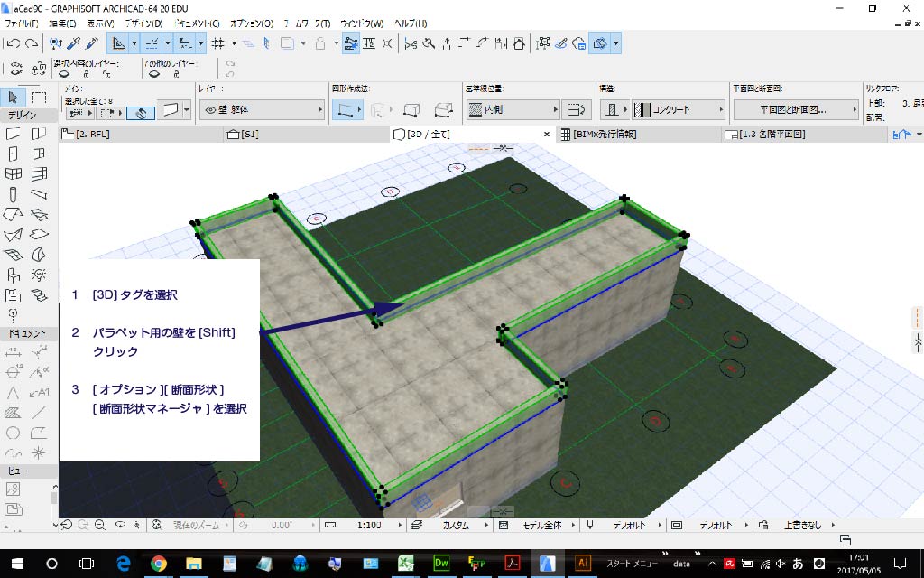This screenshot has height=578, width=924.
Task: Choose the Line drawing tool
Action: (x=39, y=413)
